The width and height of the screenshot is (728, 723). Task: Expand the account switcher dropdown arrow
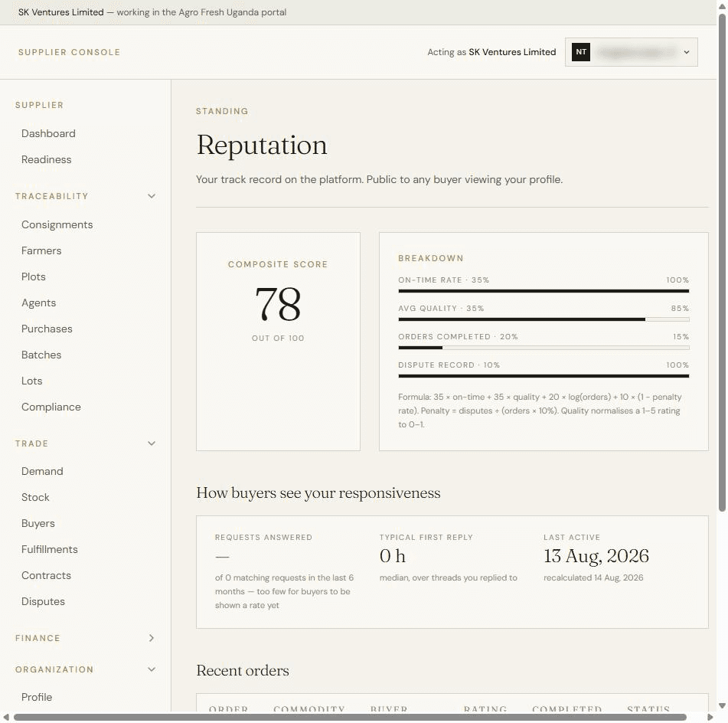tap(686, 52)
